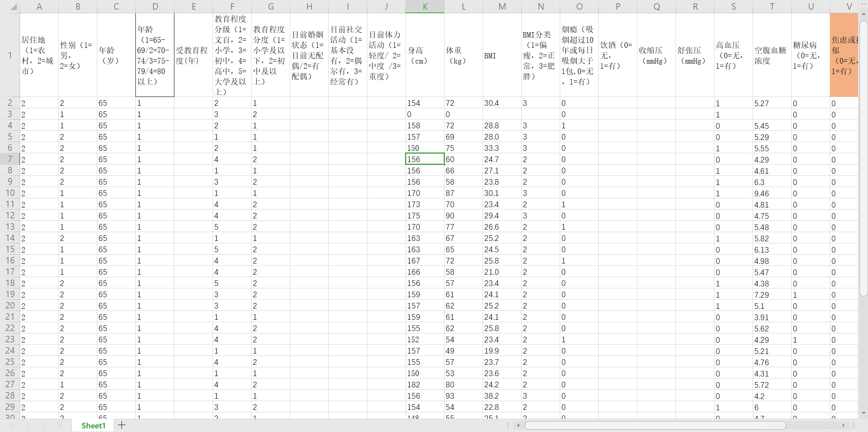The height and width of the screenshot is (432, 868).
Task: Click the 体重(kg) header cell
Action: [x=463, y=55]
